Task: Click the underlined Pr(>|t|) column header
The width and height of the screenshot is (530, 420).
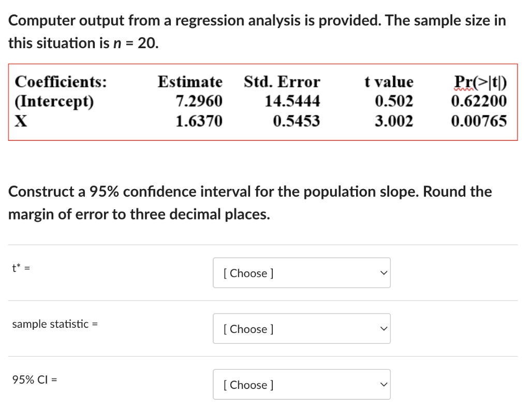Action: (480, 82)
